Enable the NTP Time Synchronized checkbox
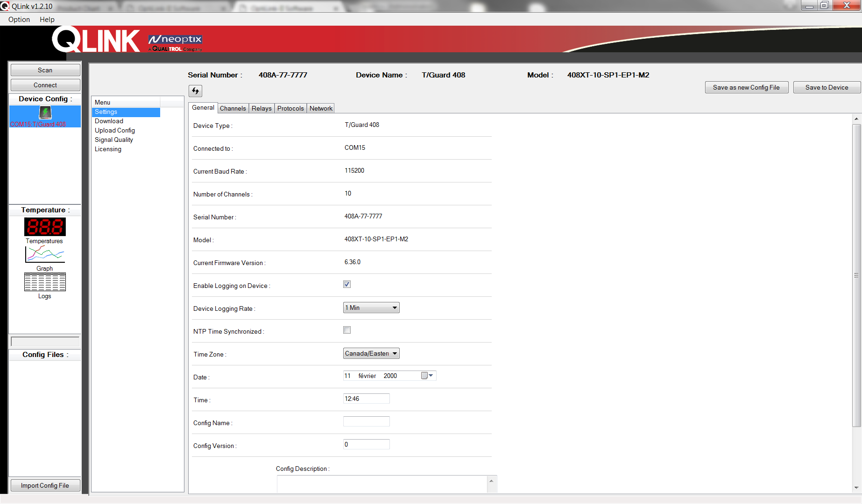The height and width of the screenshot is (504, 862). pyautogui.click(x=347, y=330)
